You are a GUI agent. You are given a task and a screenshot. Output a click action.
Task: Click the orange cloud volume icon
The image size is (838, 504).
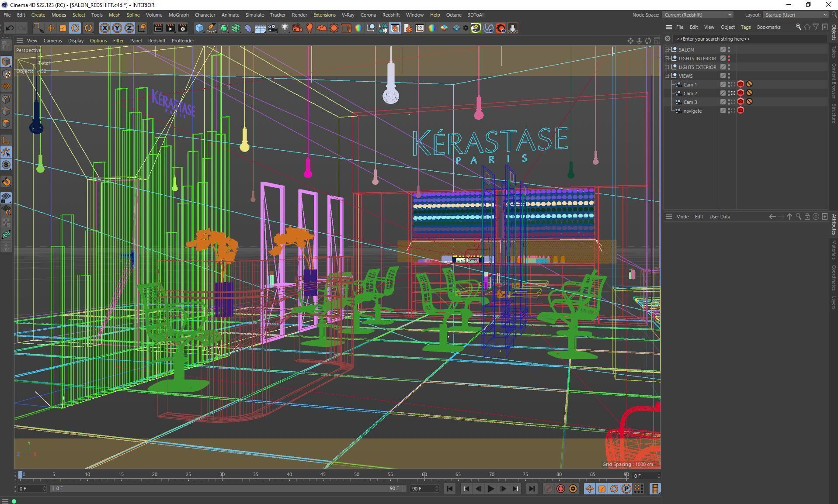[321, 28]
